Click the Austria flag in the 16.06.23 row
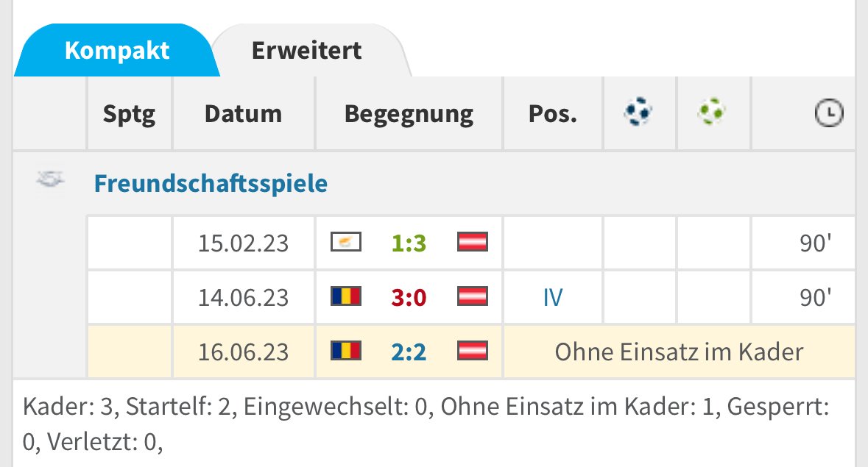The image size is (868, 467). 473,352
